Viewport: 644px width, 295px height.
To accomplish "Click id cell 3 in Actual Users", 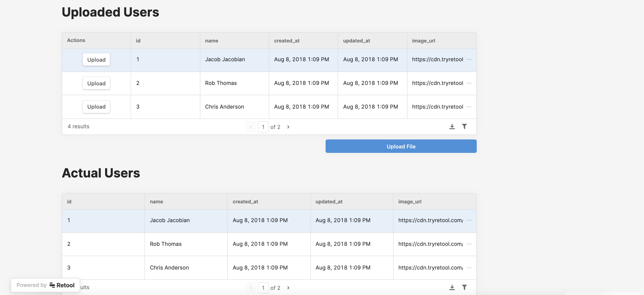I will pos(103,268).
